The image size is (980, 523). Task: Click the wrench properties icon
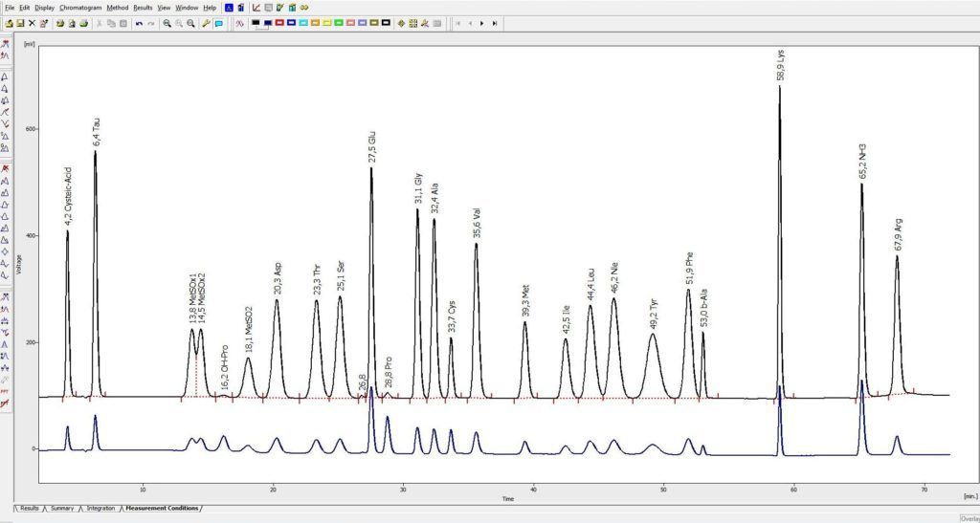coord(206,23)
